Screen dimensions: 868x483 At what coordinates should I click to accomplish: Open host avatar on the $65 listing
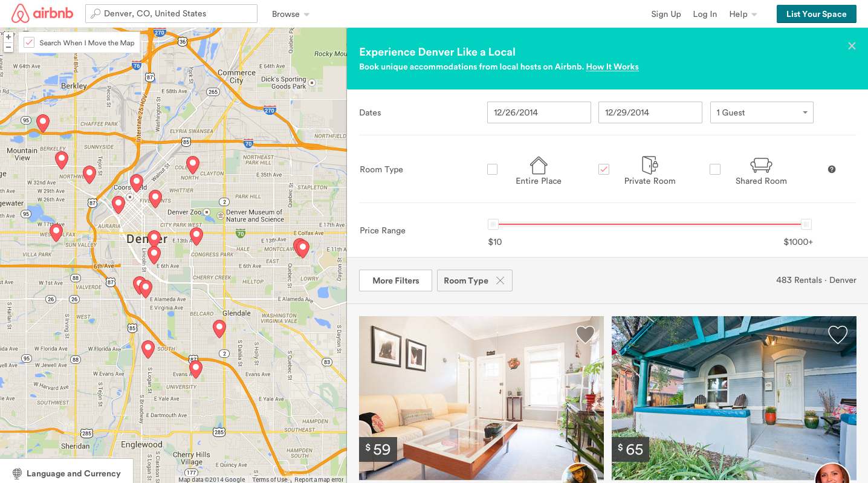pos(832,474)
